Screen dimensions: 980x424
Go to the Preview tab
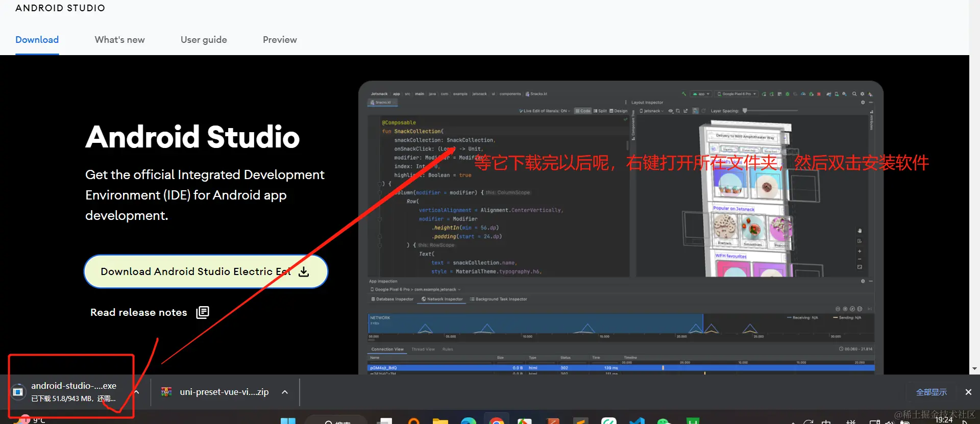point(280,40)
